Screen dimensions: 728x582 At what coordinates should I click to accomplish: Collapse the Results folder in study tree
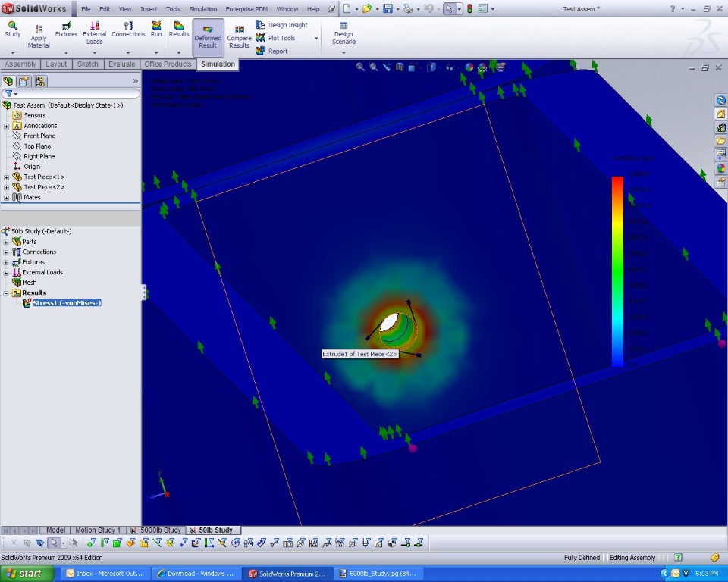point(7,293)
